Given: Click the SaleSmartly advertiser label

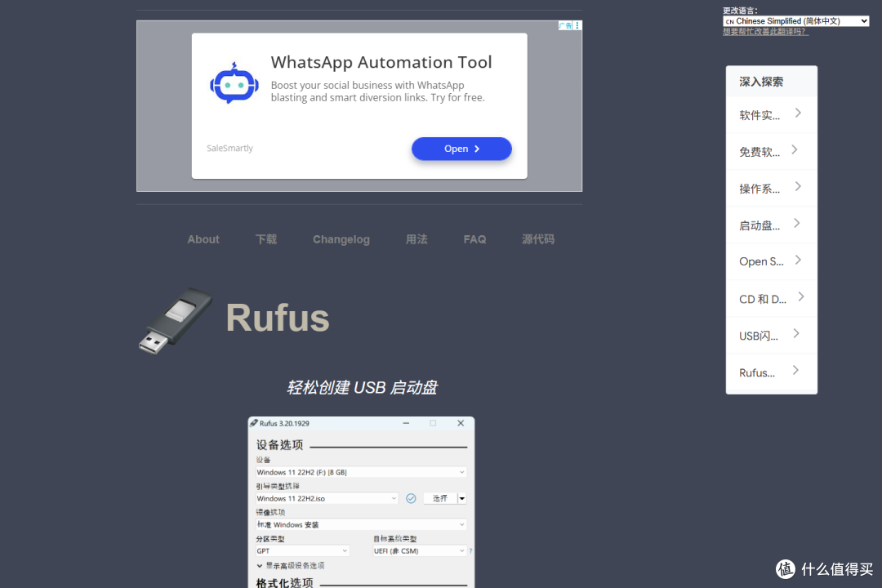Looking at the screenshot, I should click(x=229, y=148).
